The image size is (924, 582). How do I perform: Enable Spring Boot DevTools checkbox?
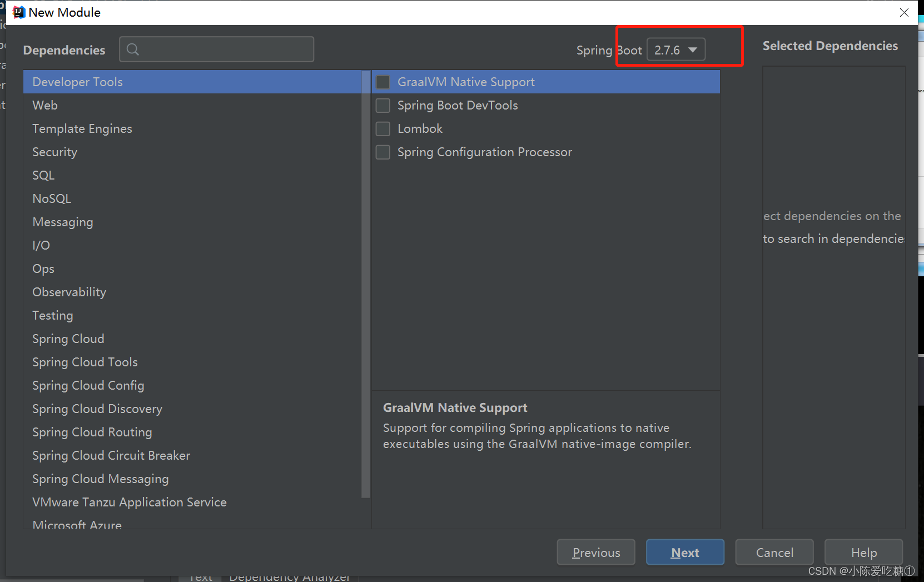(383, 106)
